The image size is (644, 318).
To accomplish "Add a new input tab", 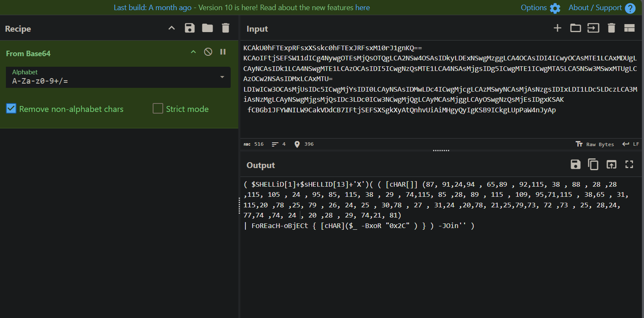I will [558, 28].
